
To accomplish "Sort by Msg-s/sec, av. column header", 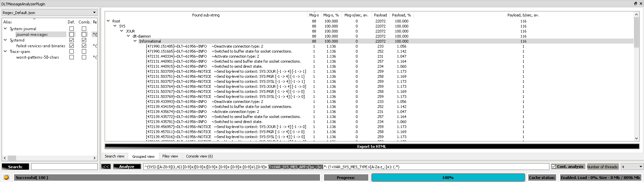I will coord(356,15).
